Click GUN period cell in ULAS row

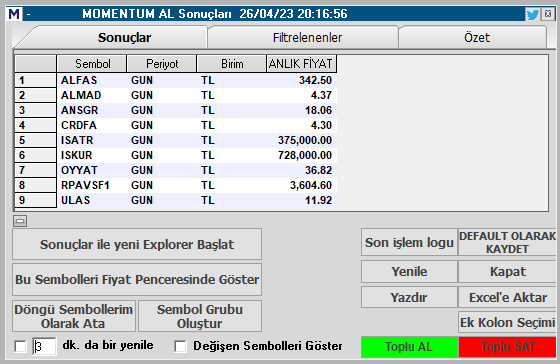point(162,200)
